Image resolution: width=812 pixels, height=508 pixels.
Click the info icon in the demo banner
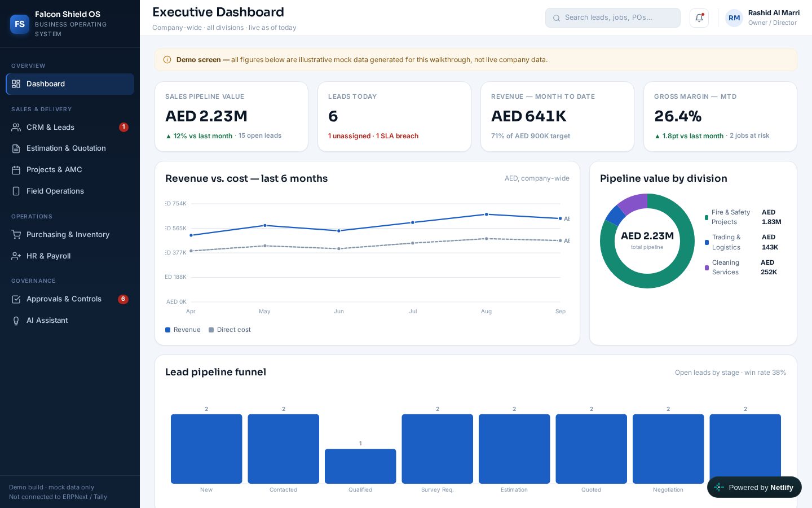coord(167,60)
